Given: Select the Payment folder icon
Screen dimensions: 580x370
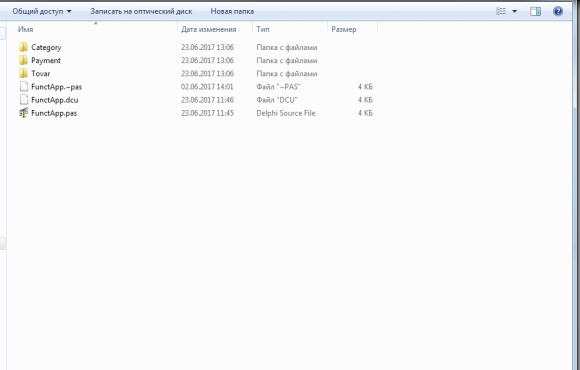Looking at the screenshot, I should tap(23, 60).
